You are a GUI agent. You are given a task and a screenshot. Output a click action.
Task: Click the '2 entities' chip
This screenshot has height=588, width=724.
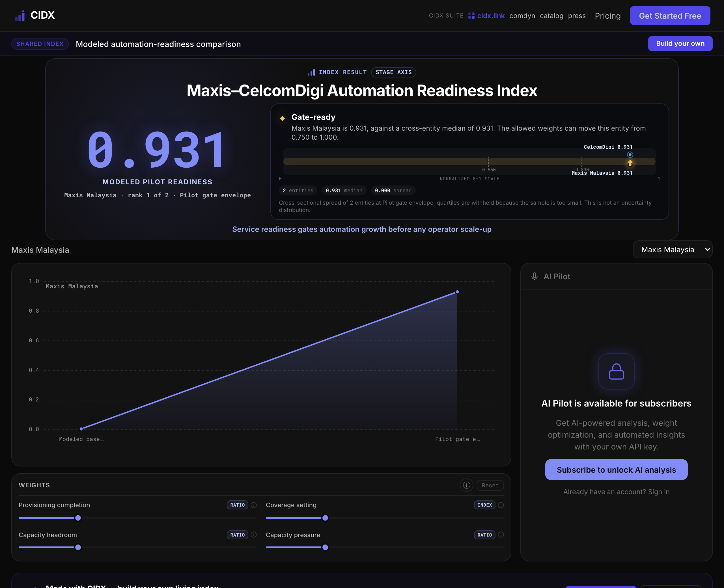pyautogui.click(x=298, y=190)
